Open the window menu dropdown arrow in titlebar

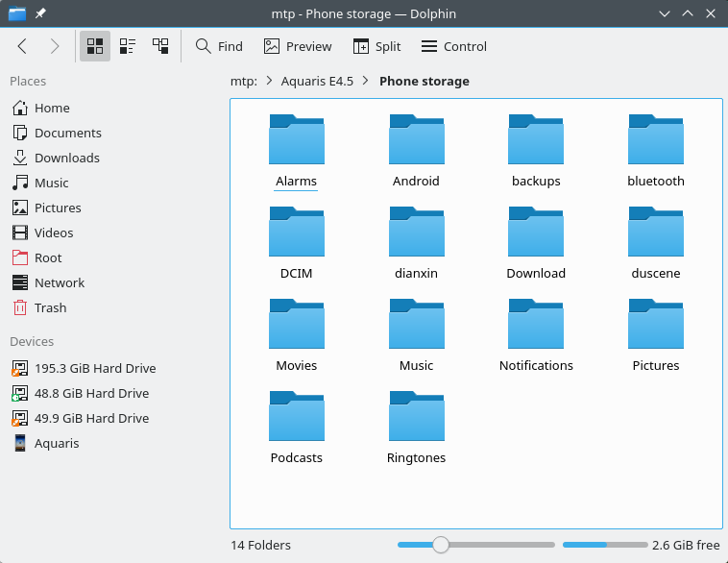point(664,13)
